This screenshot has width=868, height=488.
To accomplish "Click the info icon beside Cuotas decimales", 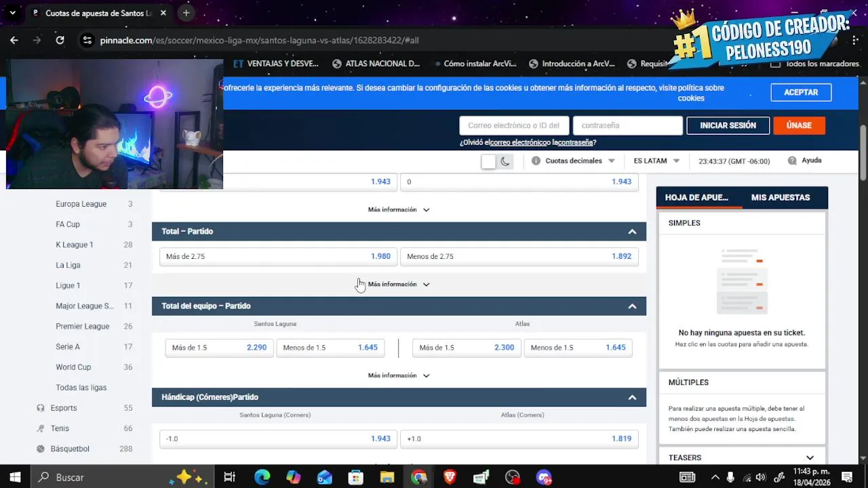I will (536, 161).
